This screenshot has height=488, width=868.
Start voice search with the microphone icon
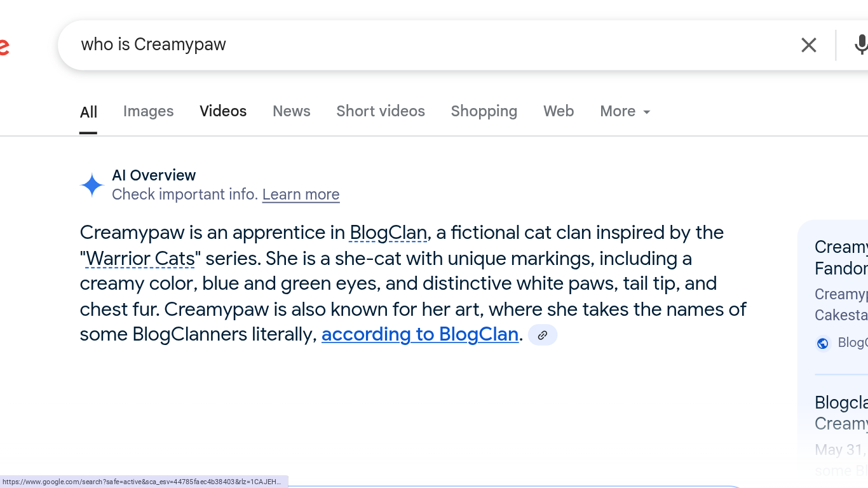861,45
